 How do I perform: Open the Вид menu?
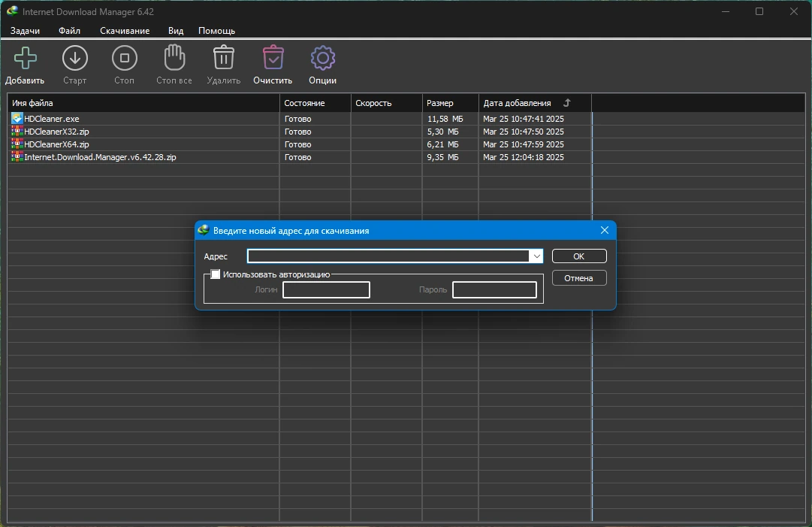(176, 31)
